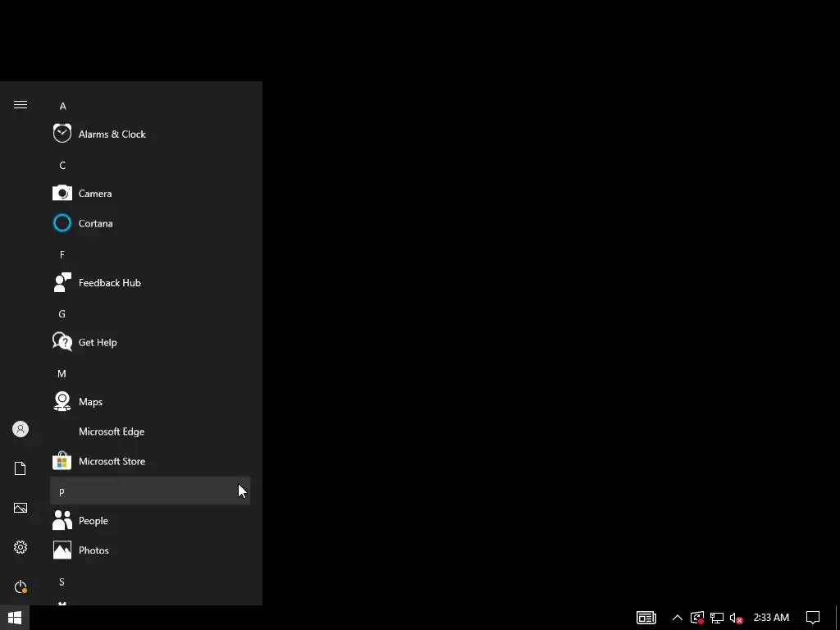This screenshot has height=630, width=840.
Task: Open the network status tray icon
Action: [x=717, y=618]
